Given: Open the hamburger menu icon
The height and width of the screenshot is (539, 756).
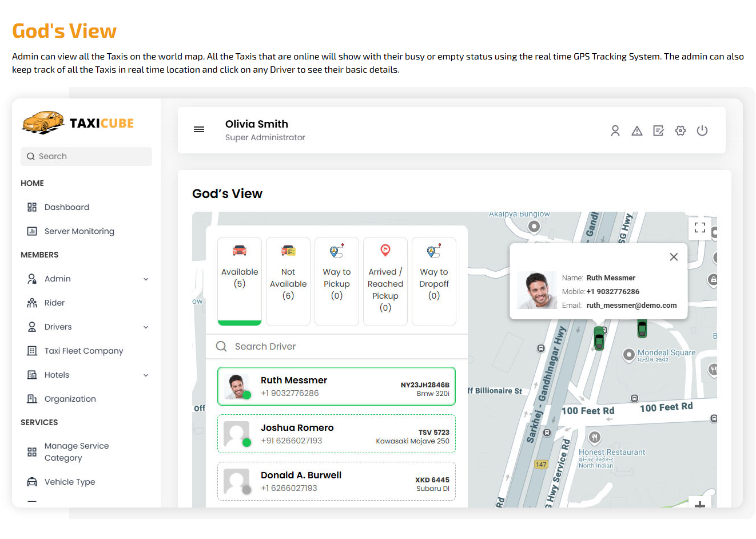Looking at the screenshot, I should pyautogui.click(x=199, y=130).
